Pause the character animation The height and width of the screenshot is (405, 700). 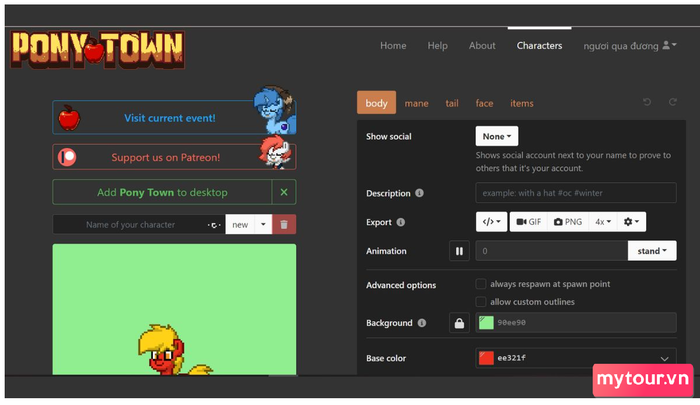pos(459,251)
